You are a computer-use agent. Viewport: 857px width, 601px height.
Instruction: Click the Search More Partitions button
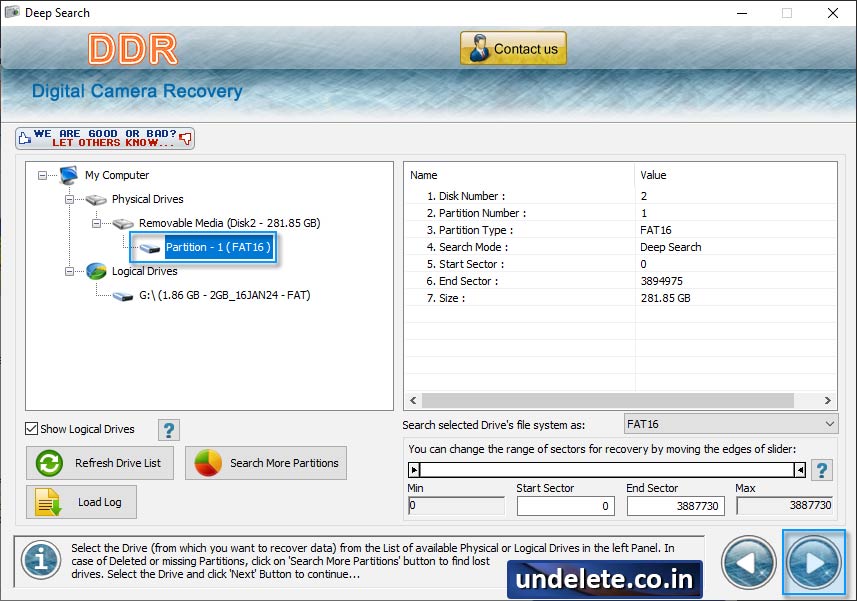pos(266,463)
